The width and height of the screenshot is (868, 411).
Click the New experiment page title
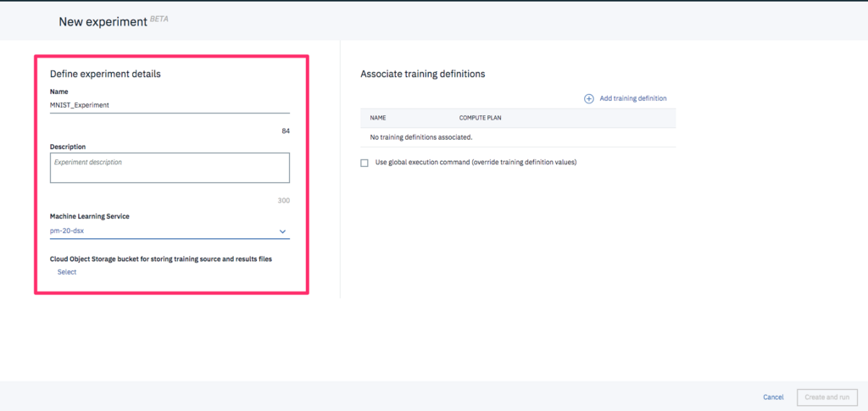[x=103, y=22]
